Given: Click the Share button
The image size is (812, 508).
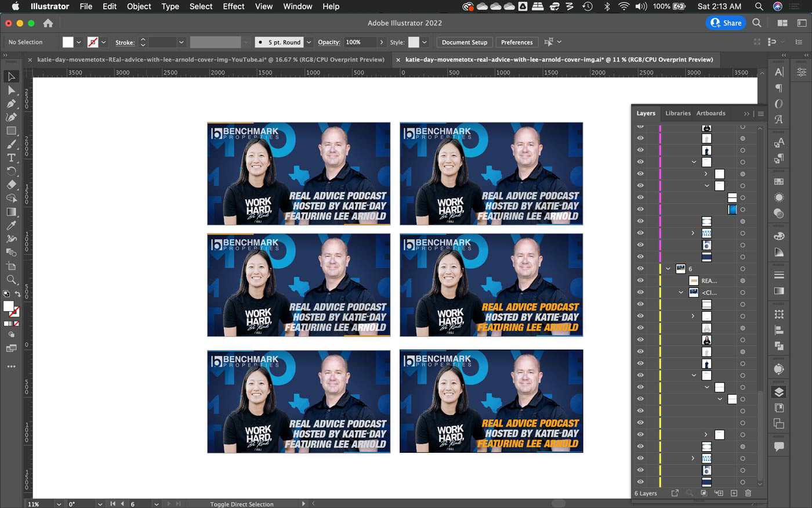Looking at the screenshot, I should [726, 23].
